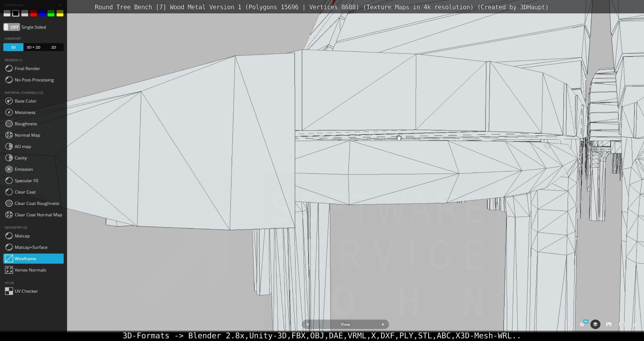
Task: Select the Matcap+Surface option
Action: tap(31, 247)
